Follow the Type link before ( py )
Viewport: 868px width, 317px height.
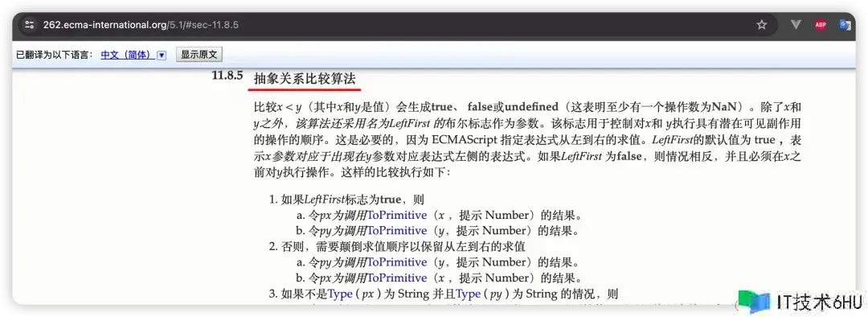pos(469,294)
